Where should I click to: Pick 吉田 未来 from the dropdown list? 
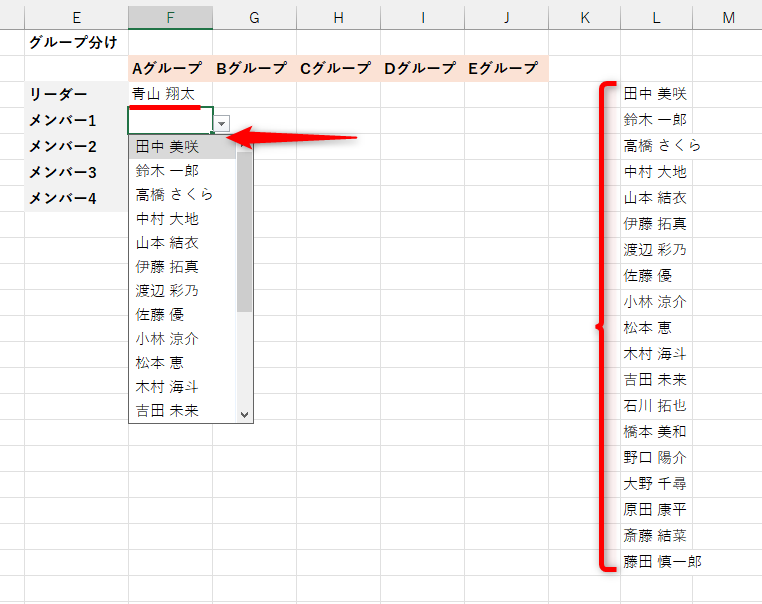pos(183,411)
